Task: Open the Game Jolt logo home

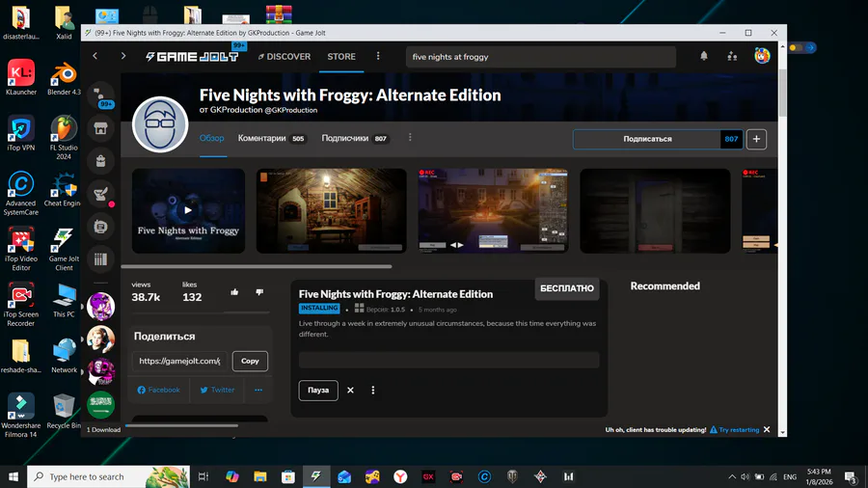Action: click(192, 57)
